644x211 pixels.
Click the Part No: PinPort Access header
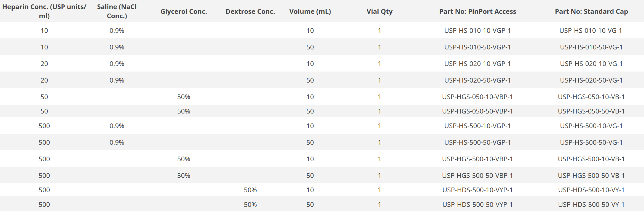point(477,12)
